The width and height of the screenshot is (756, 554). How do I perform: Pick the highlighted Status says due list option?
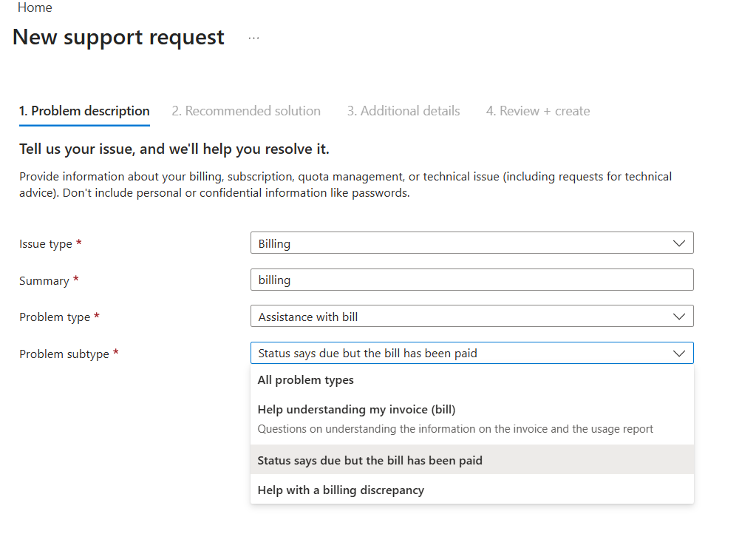pos(370,460)
